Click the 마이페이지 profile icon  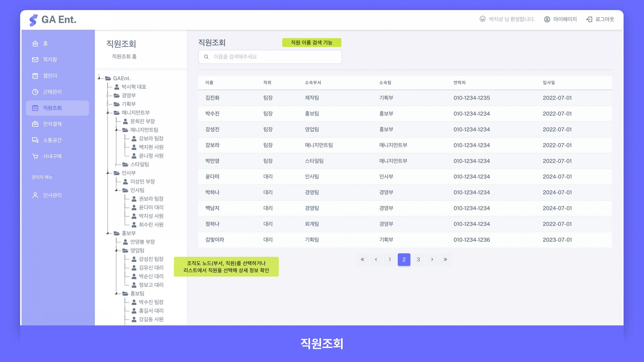coord(547,19)
